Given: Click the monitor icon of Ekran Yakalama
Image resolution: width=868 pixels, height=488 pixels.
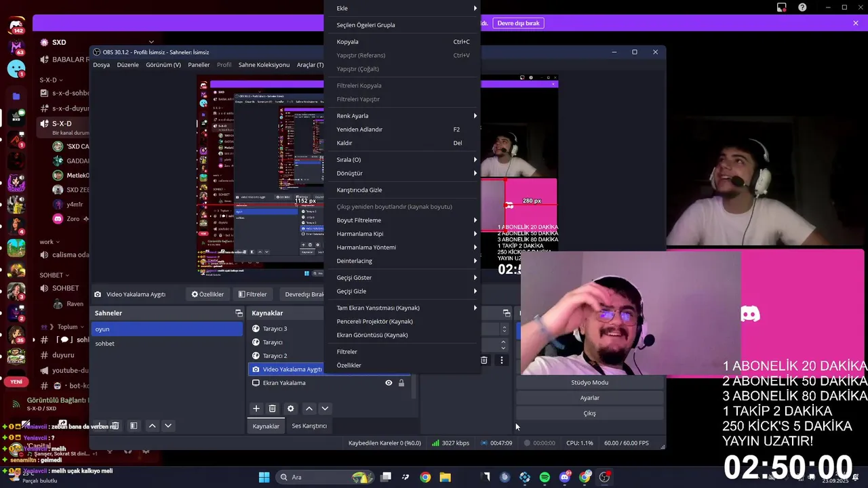Looking at the screenshot, I should [256, 383].
